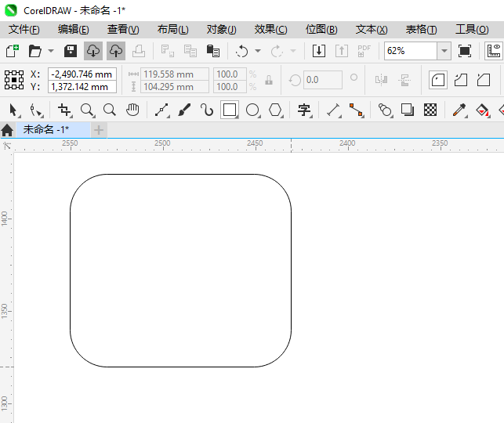
Task: Click the horizontal scale factor 100.0 field
Action: point(230,74)
